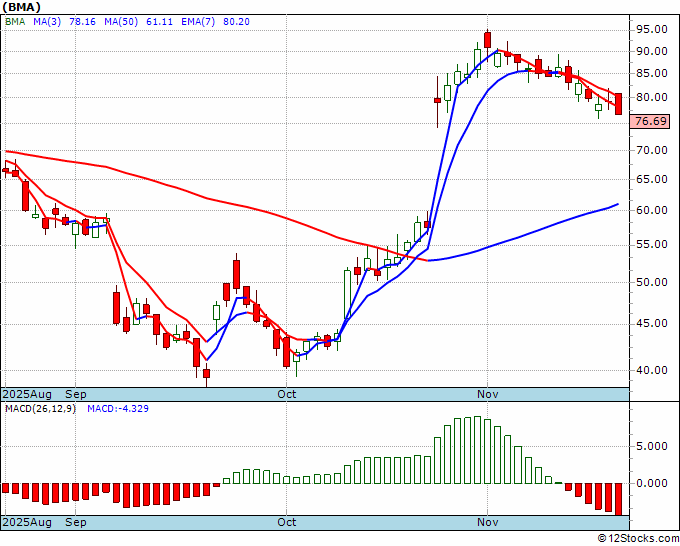The width and height of the screenshot is (680, 546).
Task: Click the peak red candlestick near 95.00
Action: [487, 40]
